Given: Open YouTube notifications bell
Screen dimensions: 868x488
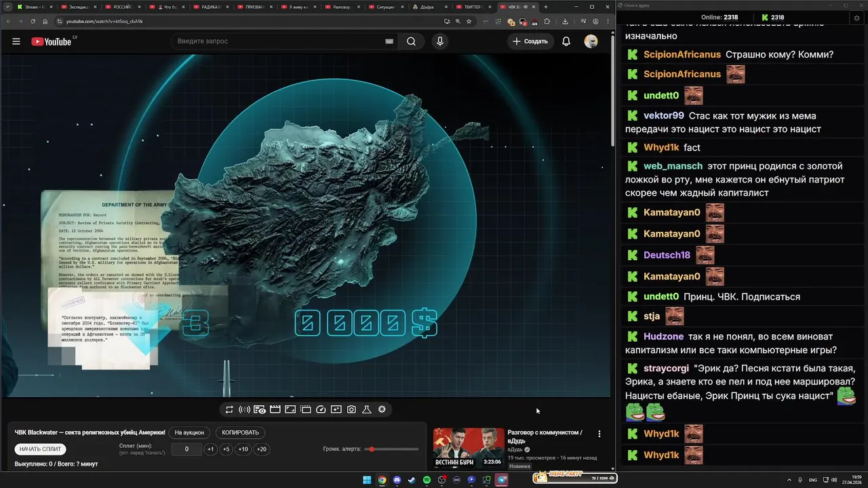Looking at the screenshot, I should click(566, 41).
